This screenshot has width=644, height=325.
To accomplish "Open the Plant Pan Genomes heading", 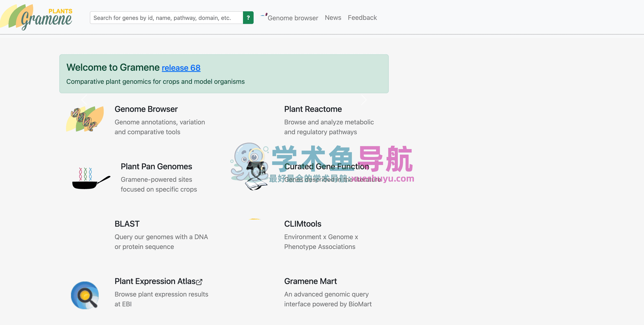I will point(156,166).
